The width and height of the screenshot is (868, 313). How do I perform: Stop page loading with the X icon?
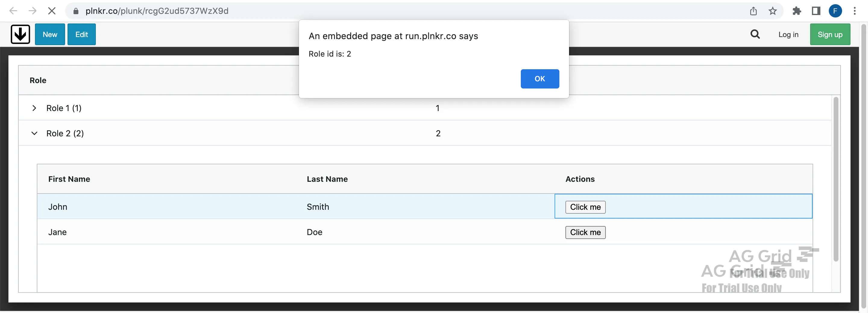(x=52, y=11)
